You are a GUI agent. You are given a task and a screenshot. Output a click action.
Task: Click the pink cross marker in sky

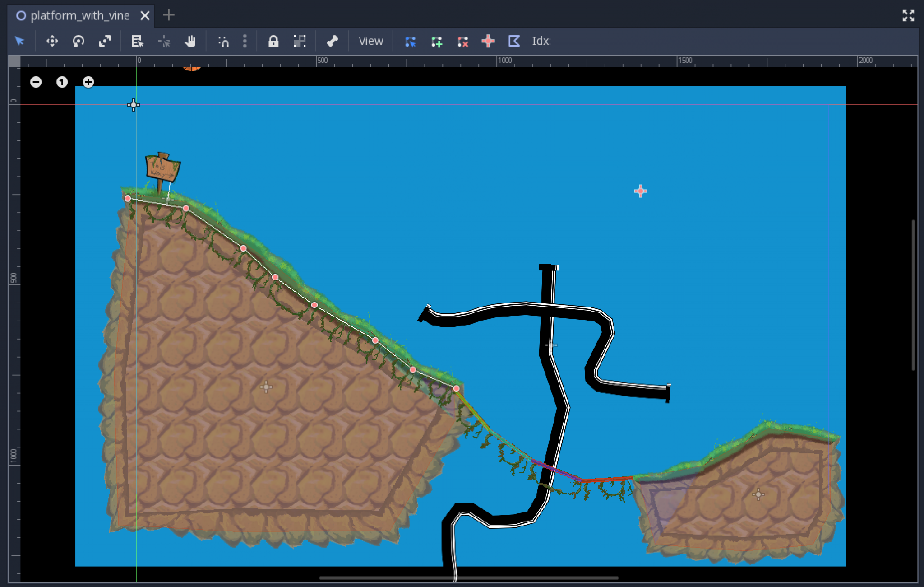click(x=640, y=191)
